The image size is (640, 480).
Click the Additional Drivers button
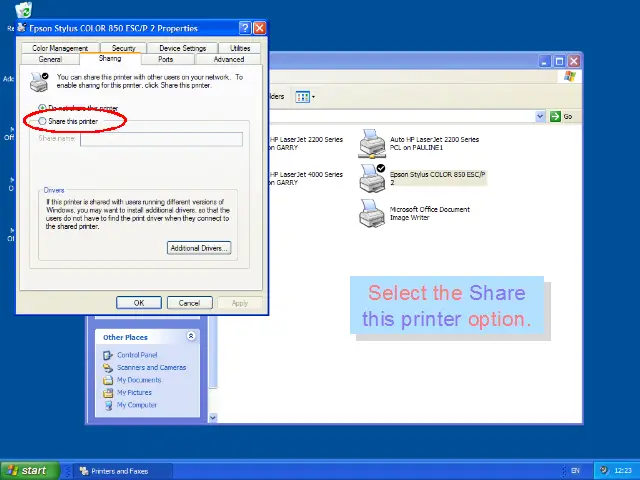coord(199,248)
